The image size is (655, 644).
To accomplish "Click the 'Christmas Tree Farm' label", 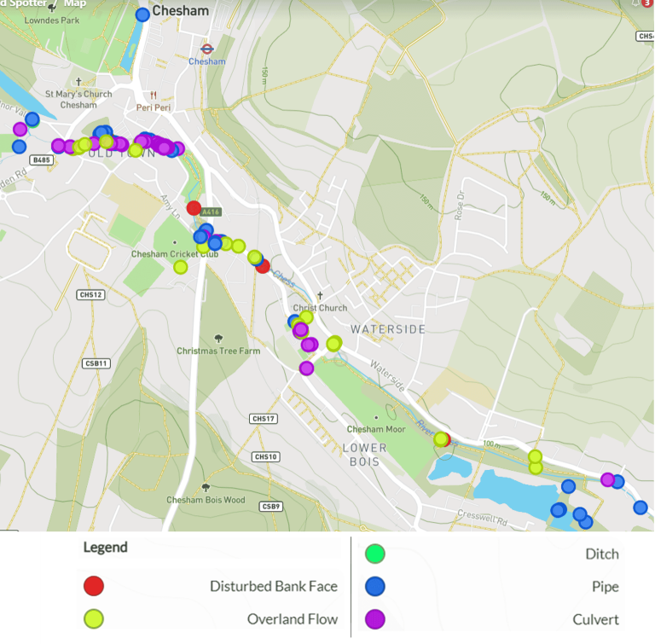I will point(218,351).
